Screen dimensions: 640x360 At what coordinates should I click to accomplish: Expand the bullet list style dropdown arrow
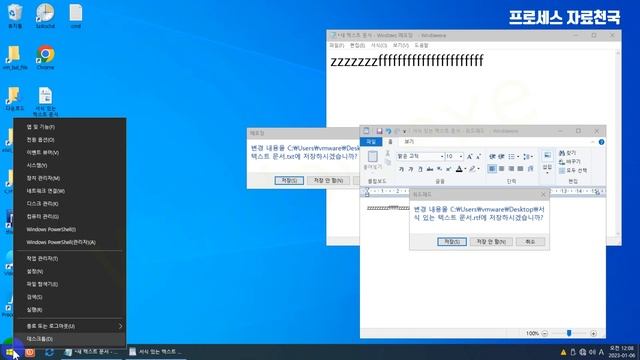518,156
